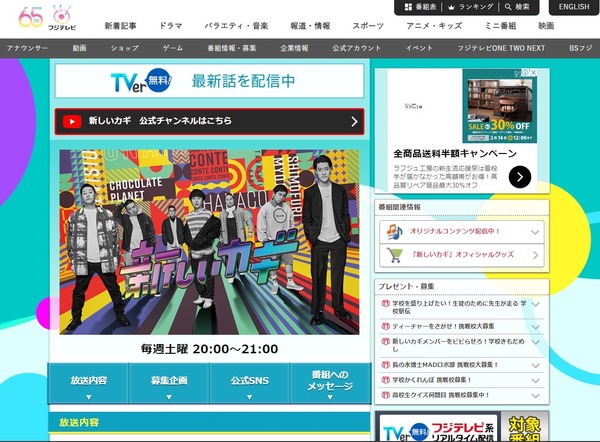Go to 動画 page
This screenshot has height=442, width=600.
coord(80,48)
